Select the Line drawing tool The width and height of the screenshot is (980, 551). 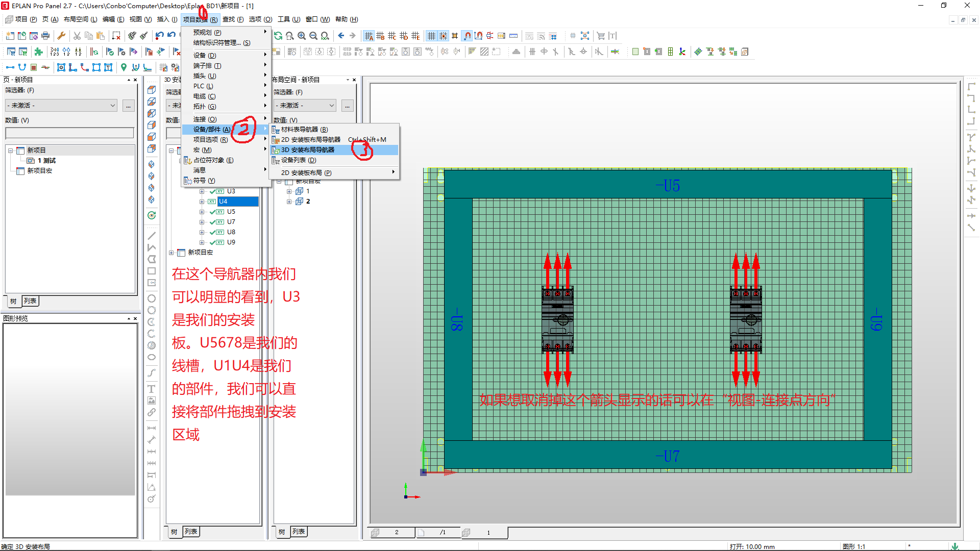pos(151,235)
